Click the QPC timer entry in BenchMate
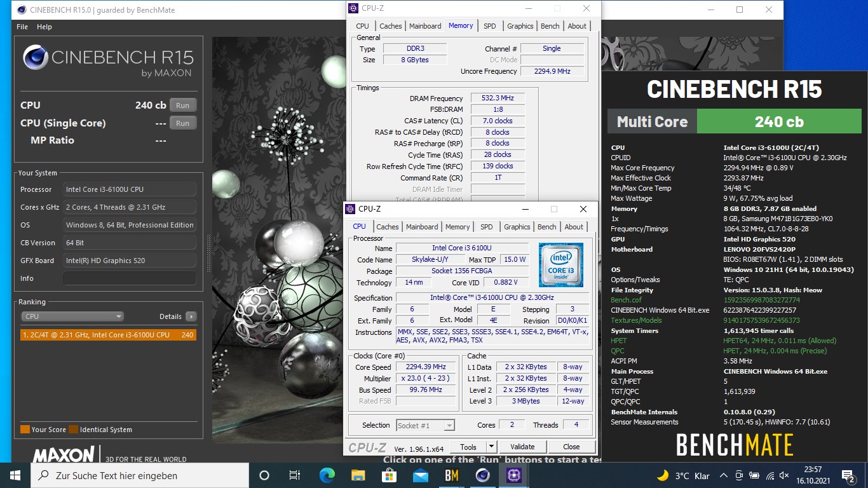The height and width of the screenshot is (488, 868). [618, 351]
